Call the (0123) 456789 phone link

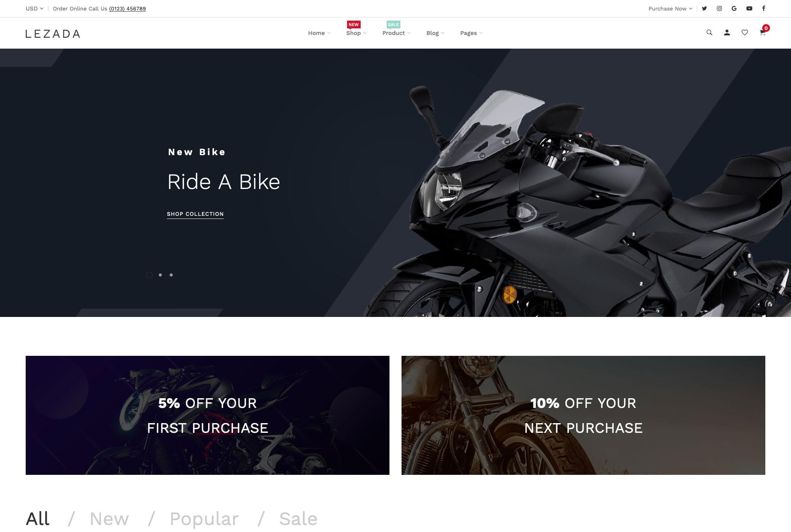[x=128, y=9]
